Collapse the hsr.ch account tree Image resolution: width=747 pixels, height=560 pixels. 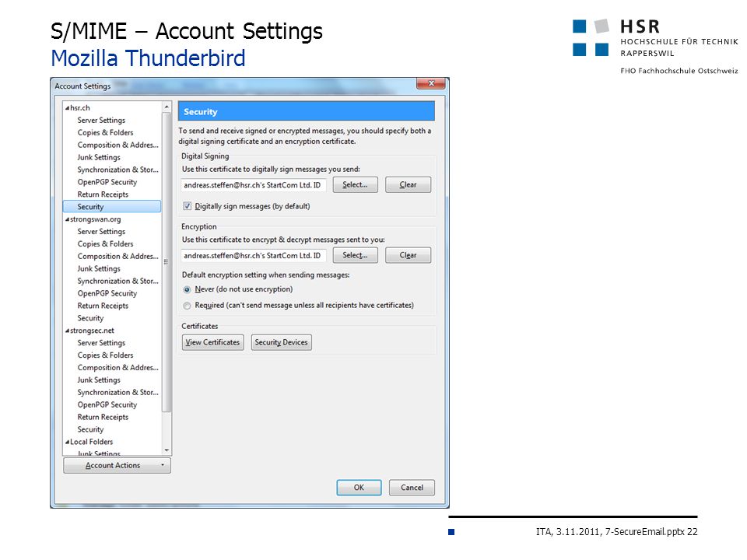[67, 108]
